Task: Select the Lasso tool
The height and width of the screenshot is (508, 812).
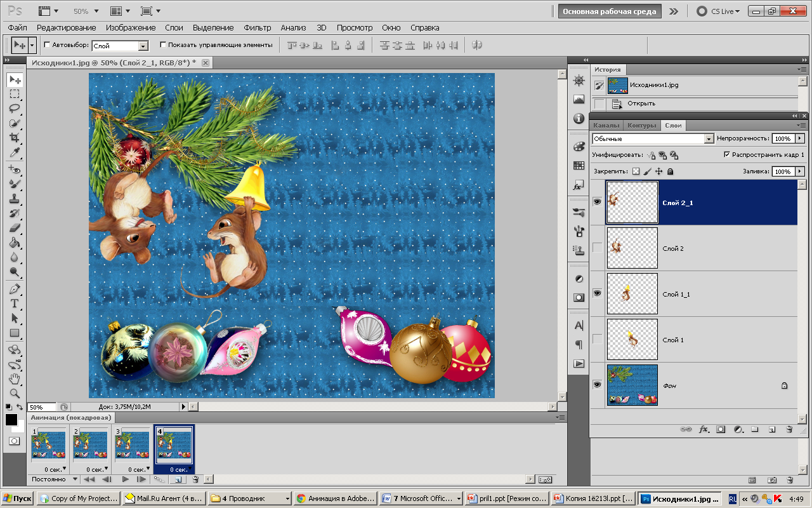Action: tap(15, 108)
